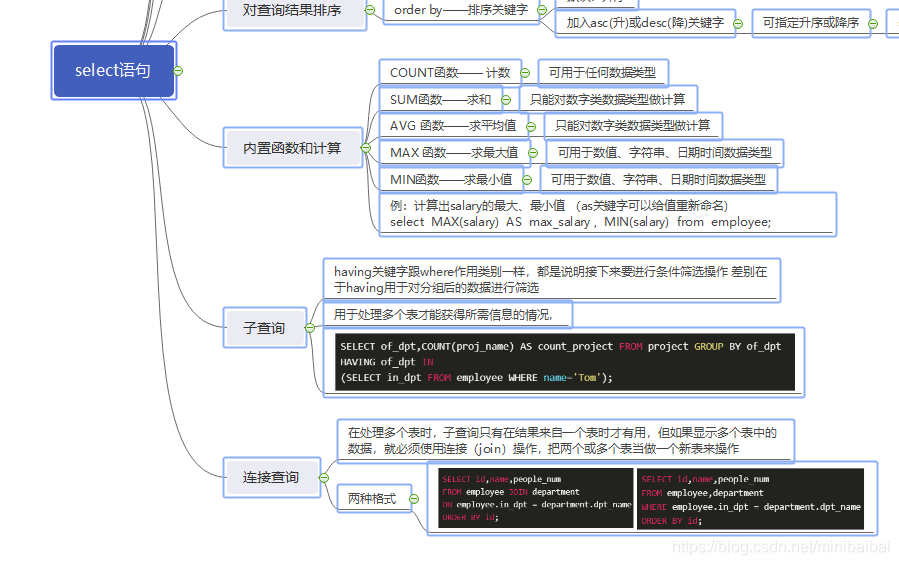Click the having关键字跟where作用类别一样 note
Image resolution: width=899 pixels, height=565 pixels.
pyautogui.click(x=552, y=280)
